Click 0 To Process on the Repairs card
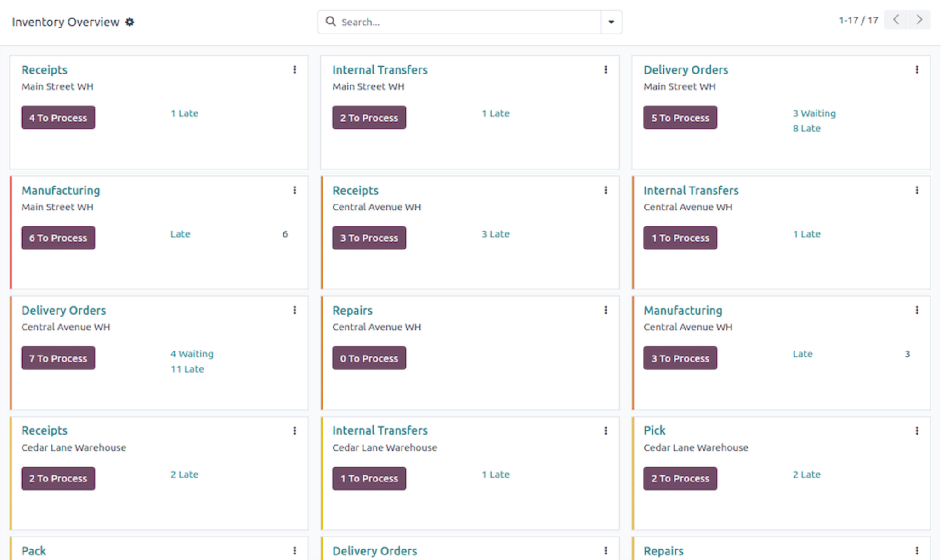Image resolution: width=941 pixels, height=560 pixels. pyautogui.click(x=369, y=358)
